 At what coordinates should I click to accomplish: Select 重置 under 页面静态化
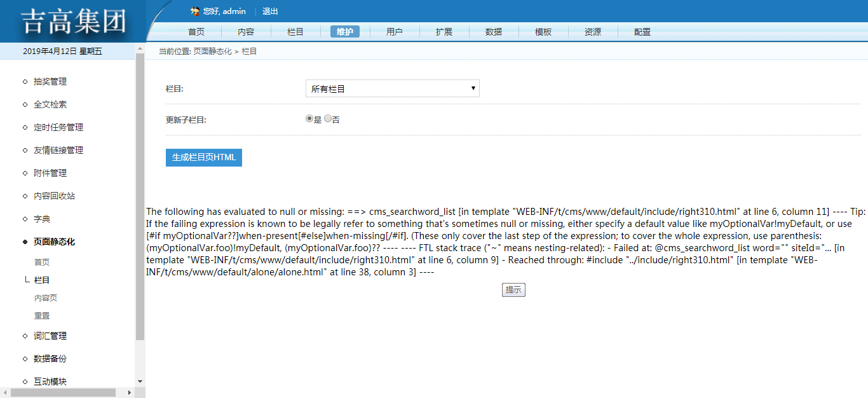coord(42,315)
